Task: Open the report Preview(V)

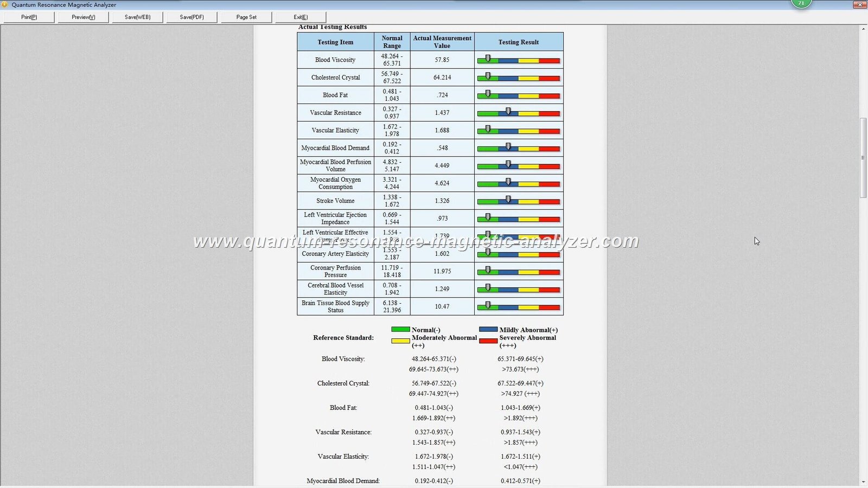Action: [x=82, y=17]
